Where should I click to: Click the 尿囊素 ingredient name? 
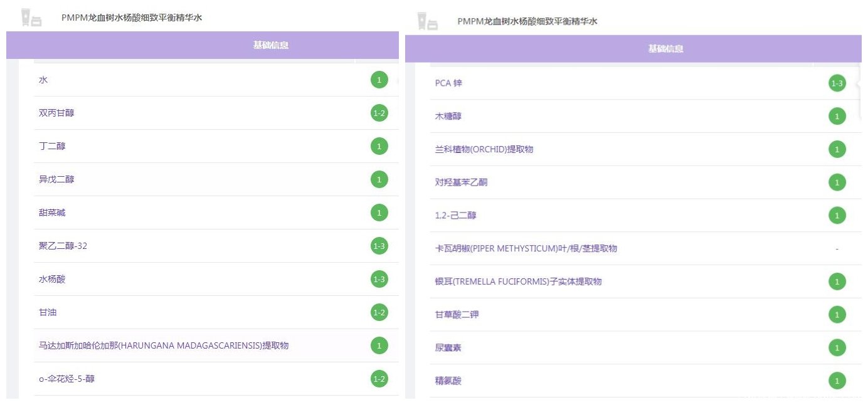(x=448, y=348)
